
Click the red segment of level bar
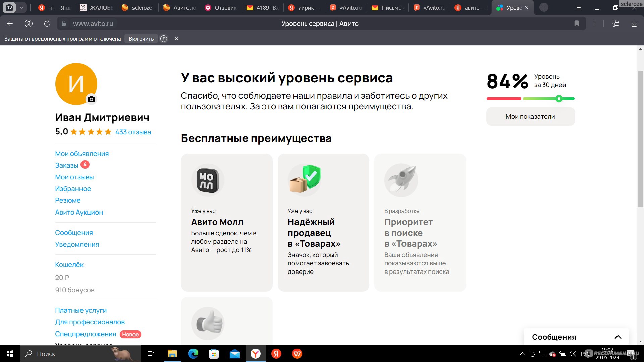pos(504,99)
